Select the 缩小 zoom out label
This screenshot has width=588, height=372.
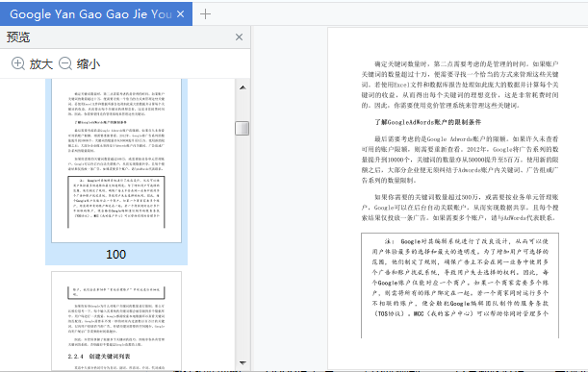pos(89,64)
